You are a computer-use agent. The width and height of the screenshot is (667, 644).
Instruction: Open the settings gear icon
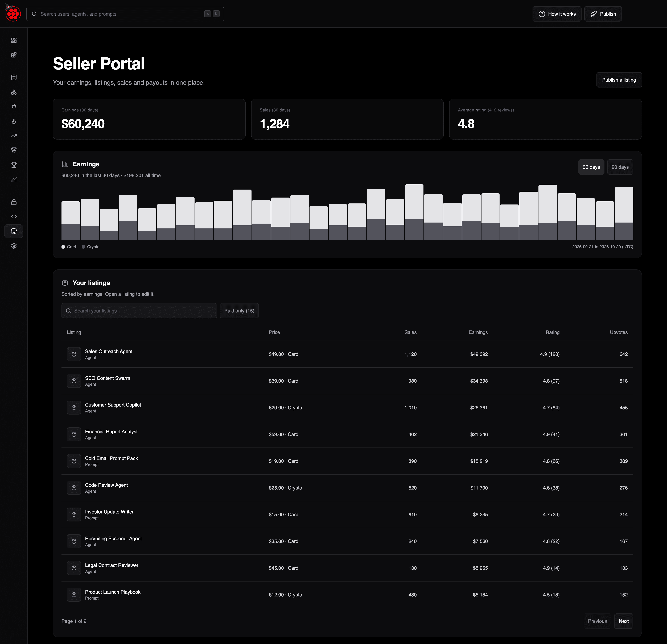[x=14, y=246]
